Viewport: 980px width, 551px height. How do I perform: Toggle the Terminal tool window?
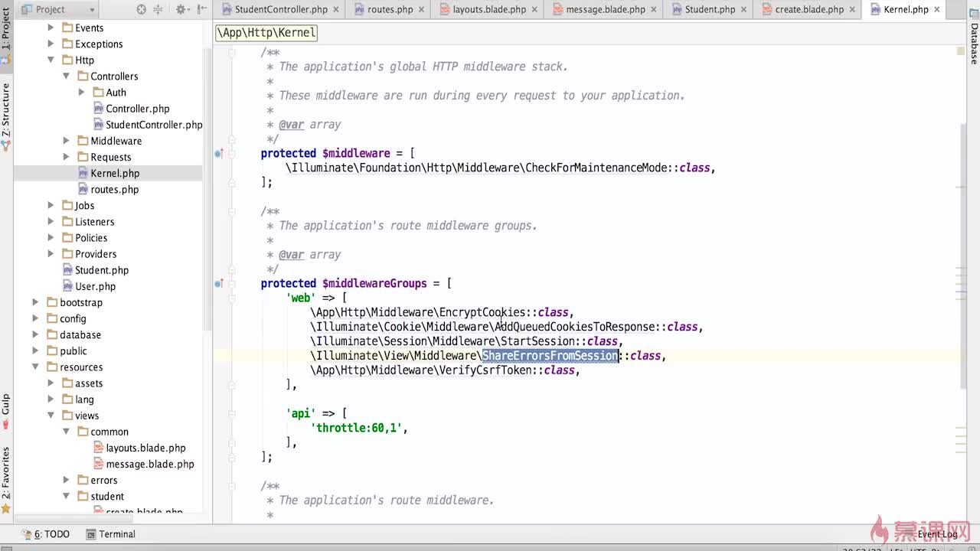110,534
